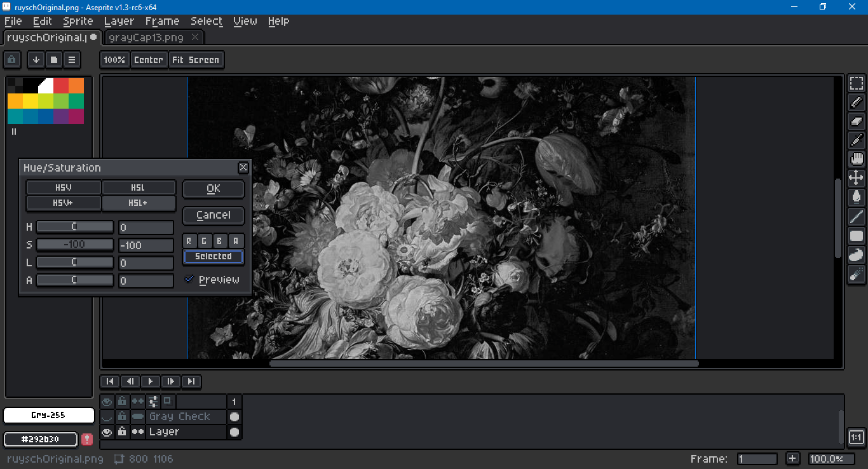Toggle the Preview checkbox
The image size is (868, 469).
coord(189,279)
